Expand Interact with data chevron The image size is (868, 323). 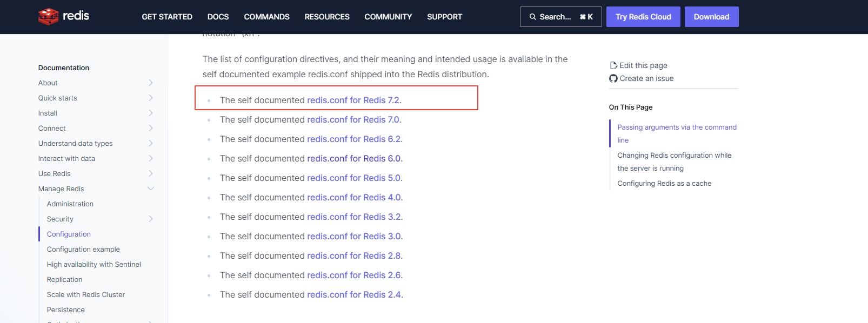pyautogui.click(x=151, y=158)
